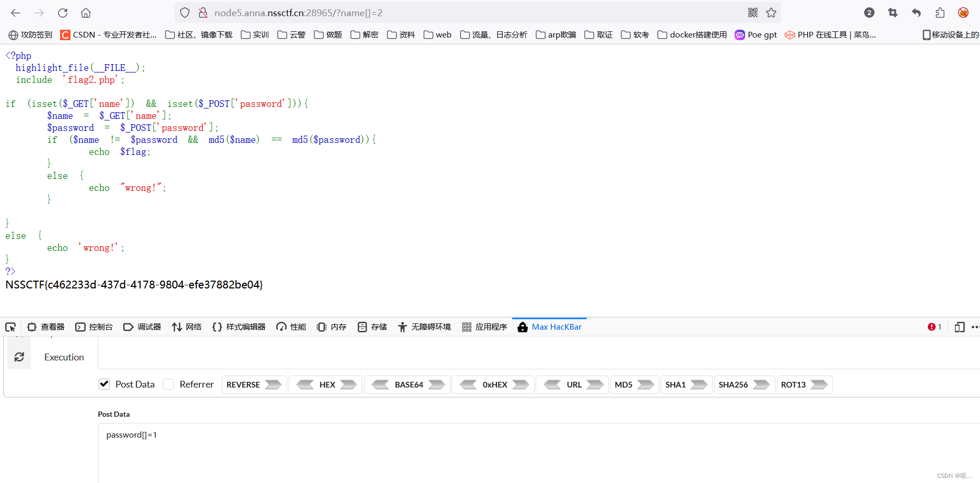
Task: Reload the current page
Action: 63,13
